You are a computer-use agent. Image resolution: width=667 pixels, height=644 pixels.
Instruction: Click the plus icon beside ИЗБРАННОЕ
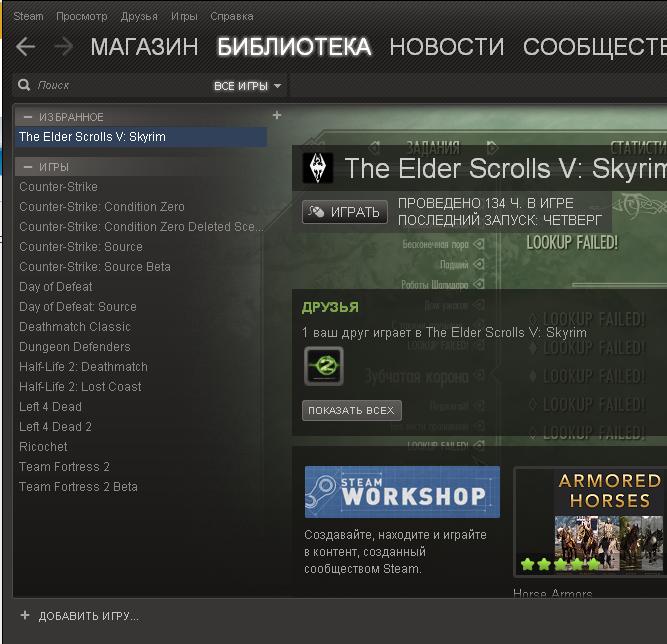coord(277,115)
